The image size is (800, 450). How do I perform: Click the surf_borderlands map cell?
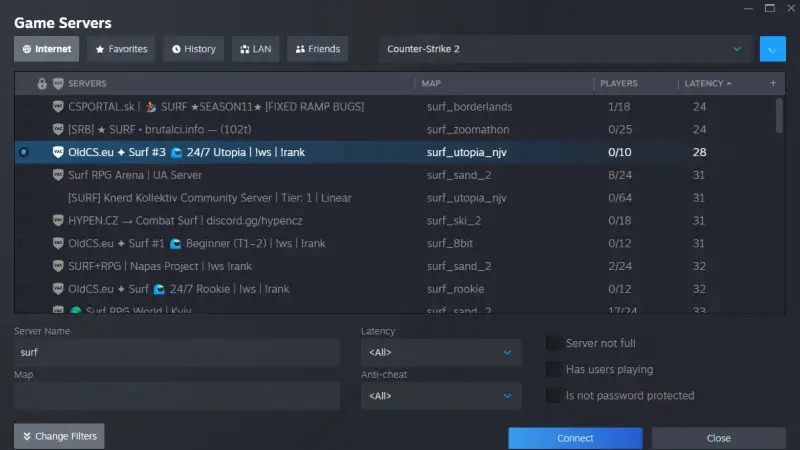[469, 107]
